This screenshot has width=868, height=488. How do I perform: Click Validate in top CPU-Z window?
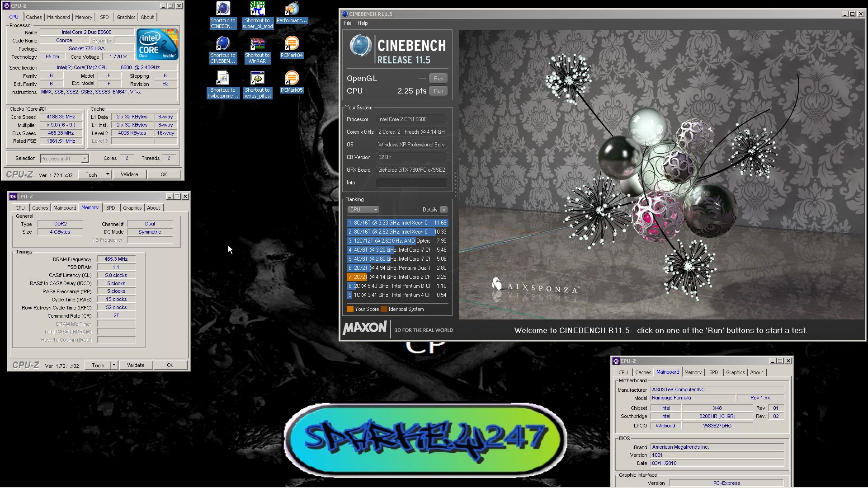(x=129, y=174)
